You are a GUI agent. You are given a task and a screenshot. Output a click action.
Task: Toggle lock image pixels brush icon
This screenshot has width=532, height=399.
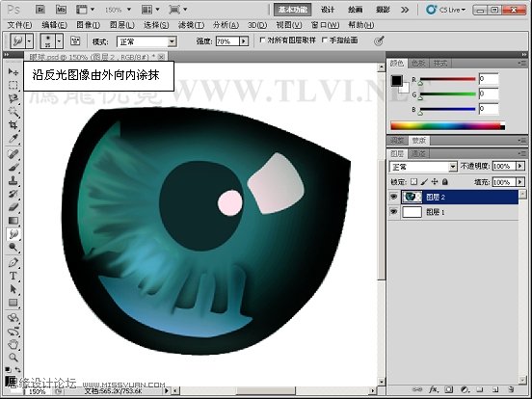(x=424, y=182)
